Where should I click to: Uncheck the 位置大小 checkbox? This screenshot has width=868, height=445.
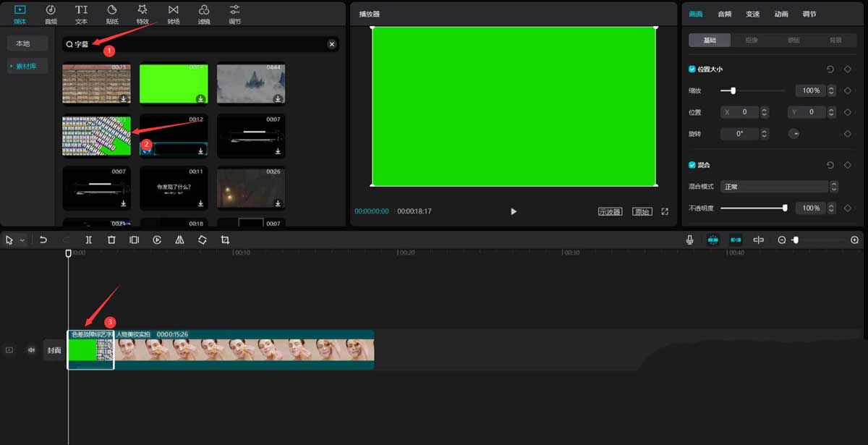[692, 69]
